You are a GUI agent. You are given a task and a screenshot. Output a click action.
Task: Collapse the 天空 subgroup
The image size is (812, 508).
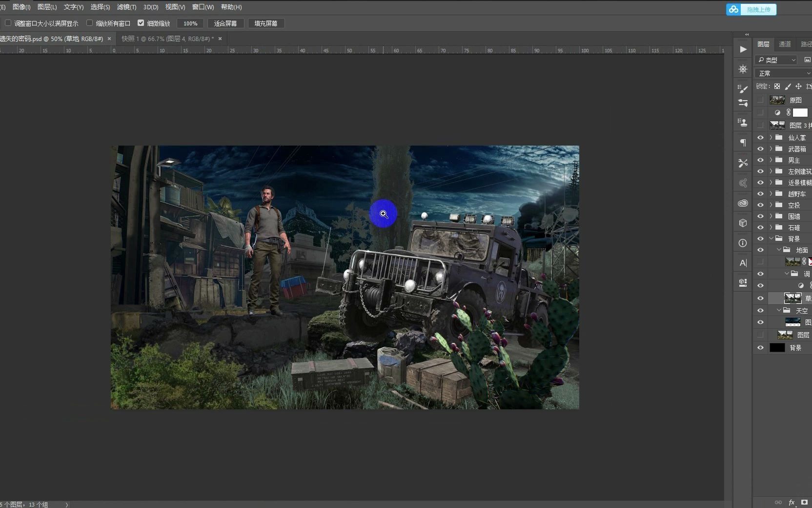pyautogui.click(x=779, y=310)
